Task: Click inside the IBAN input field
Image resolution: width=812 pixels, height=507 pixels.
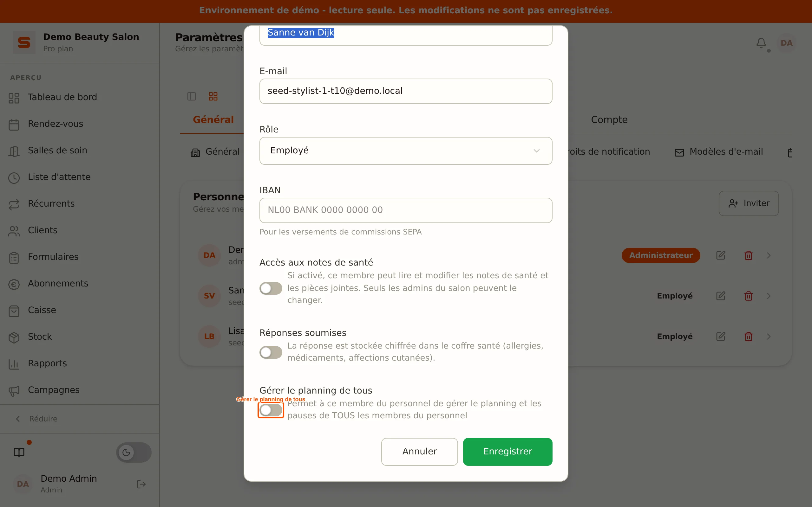Action: pos(406,210)
